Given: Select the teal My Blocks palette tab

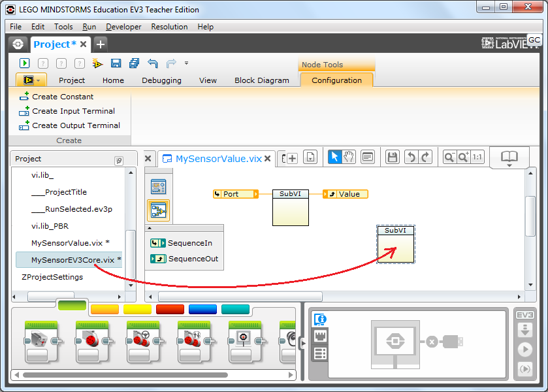Looking at the screenshot, I should coord(236,310).
